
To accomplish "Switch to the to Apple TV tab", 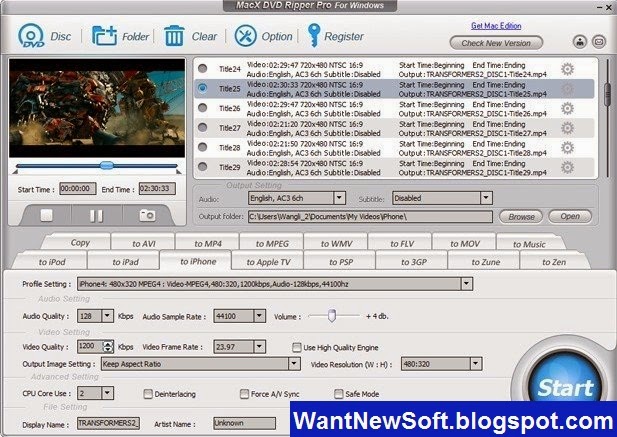I will [268, 262].
